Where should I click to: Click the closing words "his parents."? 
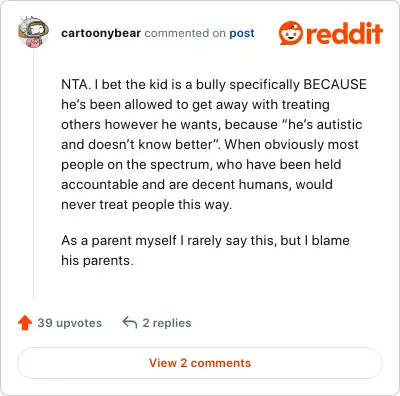click(x=97, y=260)
